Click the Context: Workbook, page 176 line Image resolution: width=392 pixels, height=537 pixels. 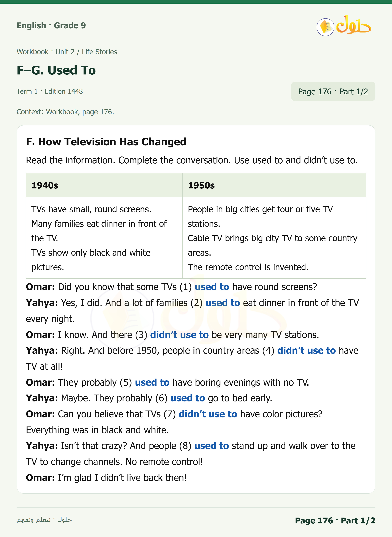click(65, 112)
